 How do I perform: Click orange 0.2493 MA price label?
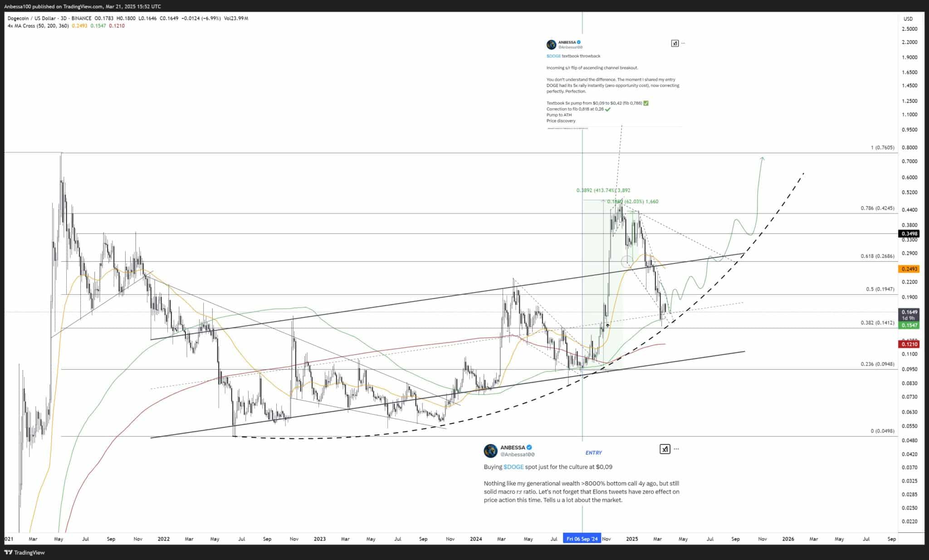[x=909, y=269]
